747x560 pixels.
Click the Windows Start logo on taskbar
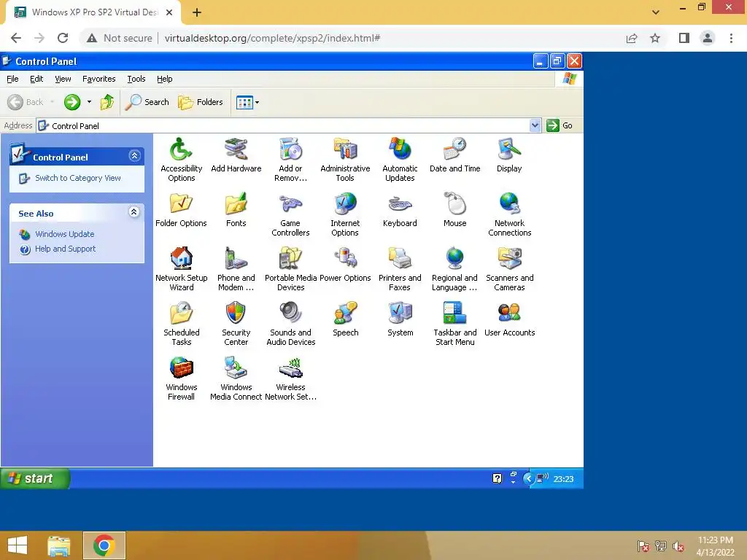click(x=18, y=545)
